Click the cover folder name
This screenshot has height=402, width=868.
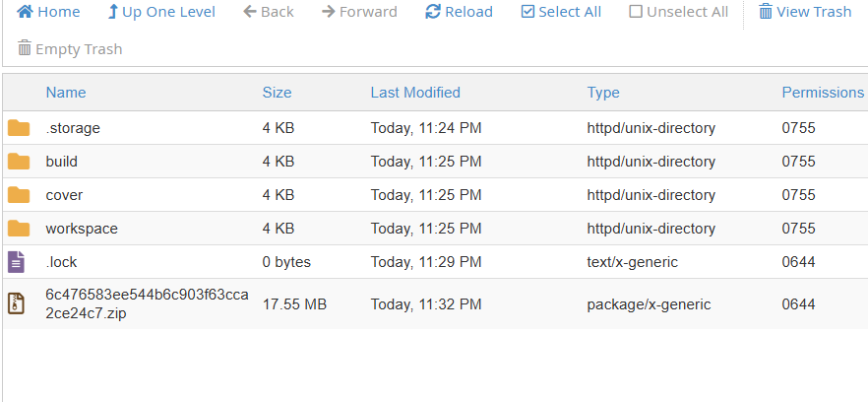pos(64,195)
